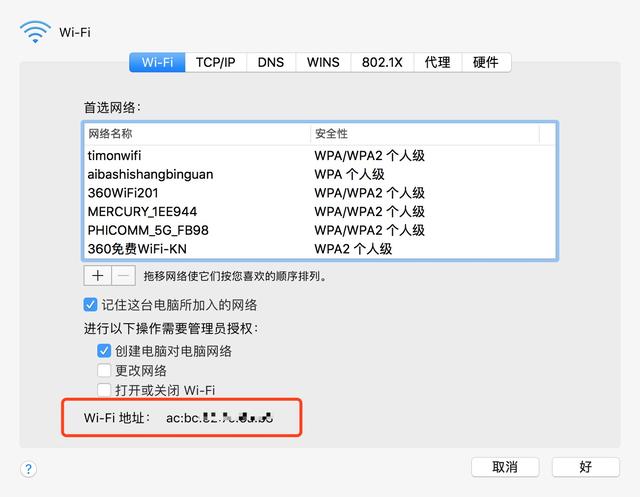Open the 代理 proxy tab
The image size is (640, 497).
pyautogui.click(x=438, y=62)
